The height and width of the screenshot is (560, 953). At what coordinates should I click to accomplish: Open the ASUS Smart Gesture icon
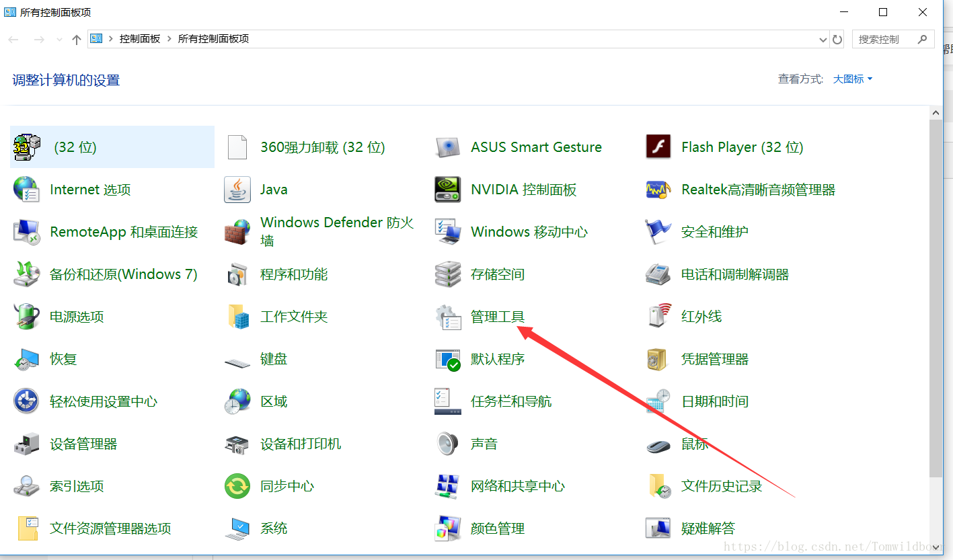448,147
